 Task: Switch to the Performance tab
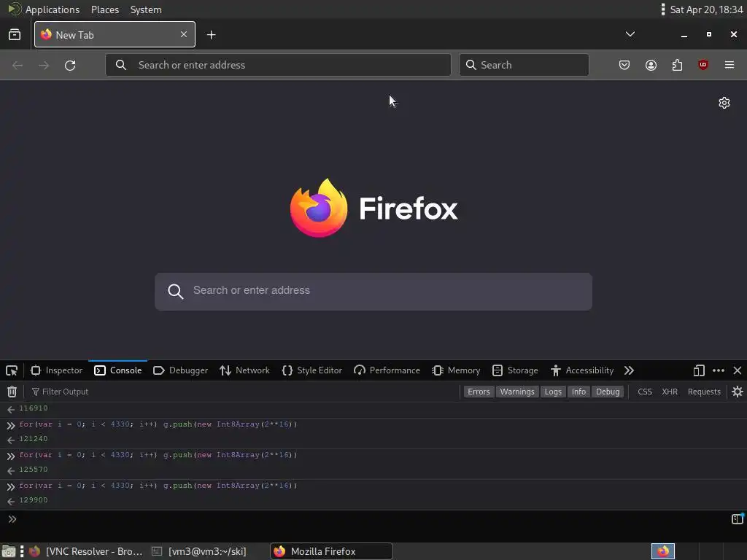[387, 370]
